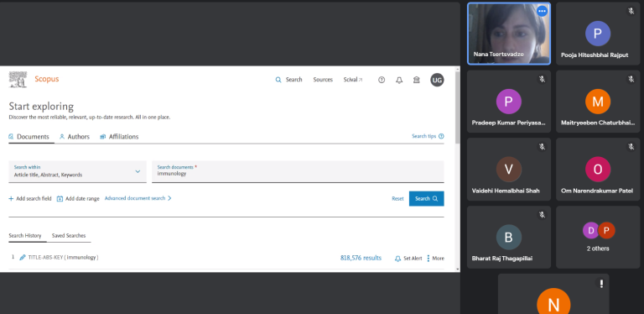The width and height of the screenshot is (644, 314).
Task: Click the Search documents input field
Action: point(298,171)
